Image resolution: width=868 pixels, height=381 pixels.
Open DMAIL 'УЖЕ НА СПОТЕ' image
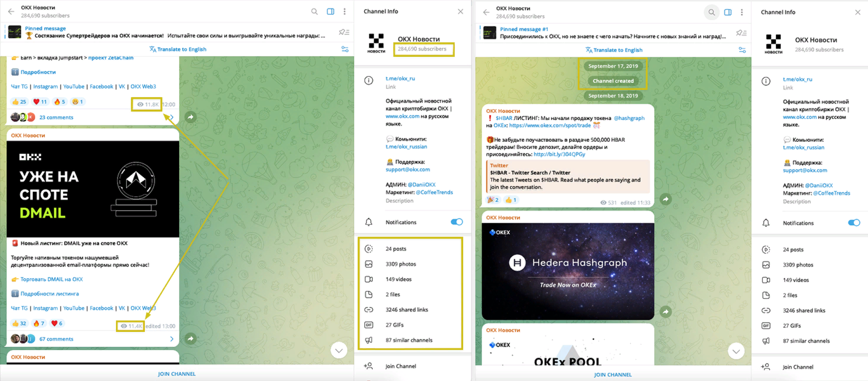pos(93,189)
